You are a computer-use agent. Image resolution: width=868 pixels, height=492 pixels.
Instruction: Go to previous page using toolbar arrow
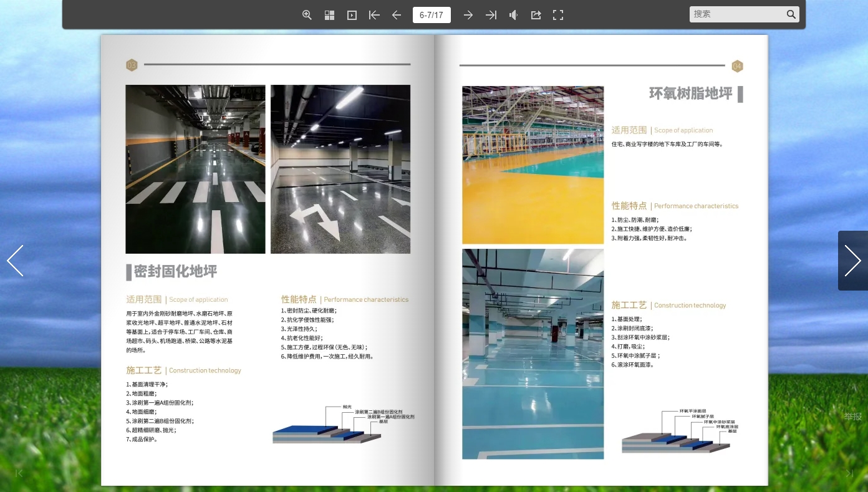pyautogui.click(x=397, y=15)
